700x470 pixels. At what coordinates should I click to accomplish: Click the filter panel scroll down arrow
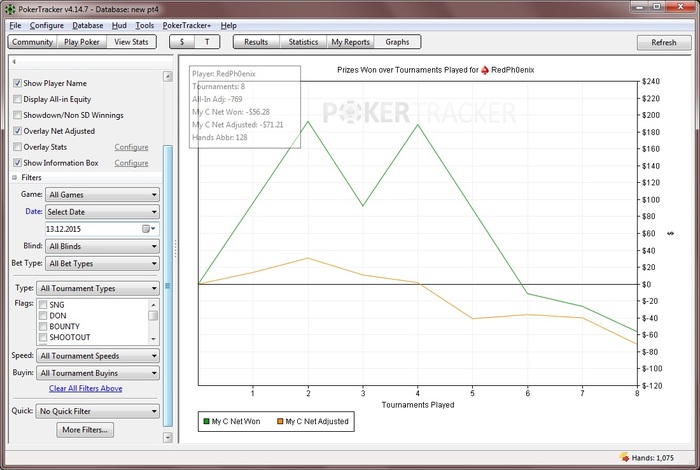click(168, 437)
